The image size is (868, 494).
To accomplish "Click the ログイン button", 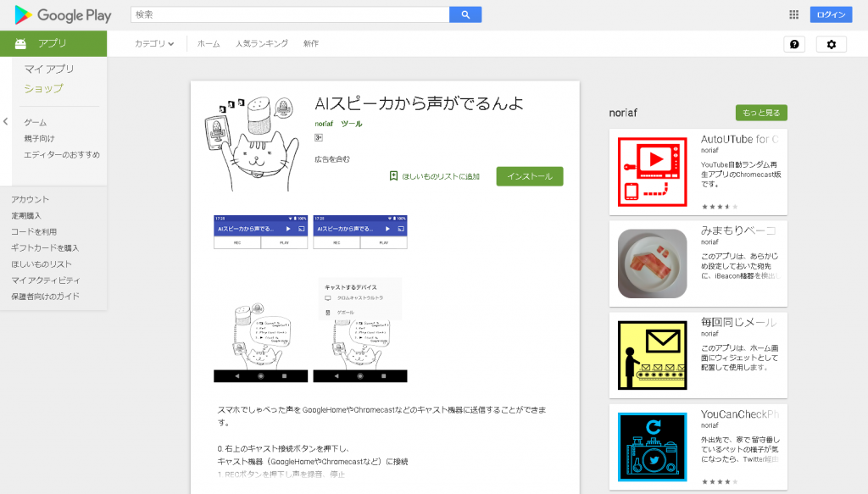I will coord(831,15).
